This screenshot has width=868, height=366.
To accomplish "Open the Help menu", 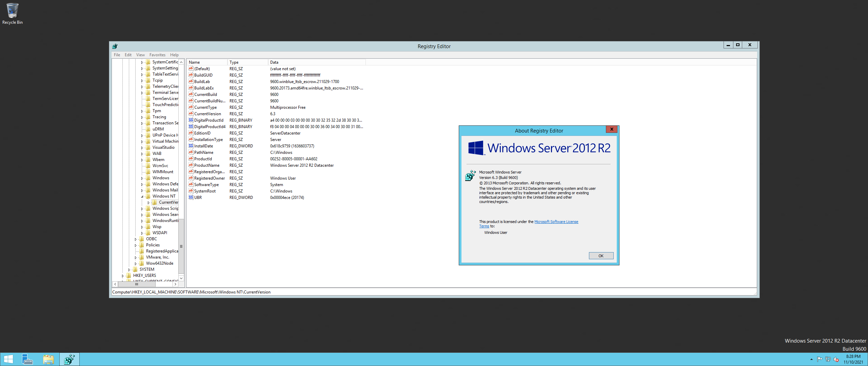I will tap(174, 55).
